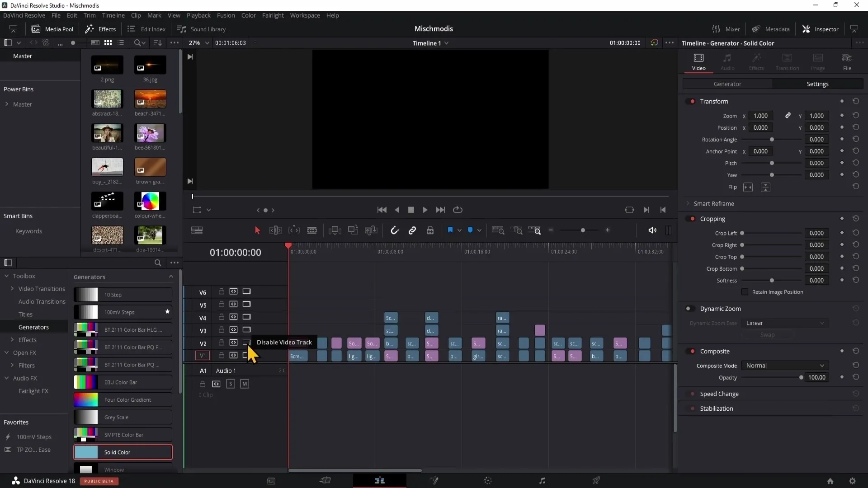Disable V2 video track visibility
The width and height of the screenshot is (868, 488).
coord(246,342)
